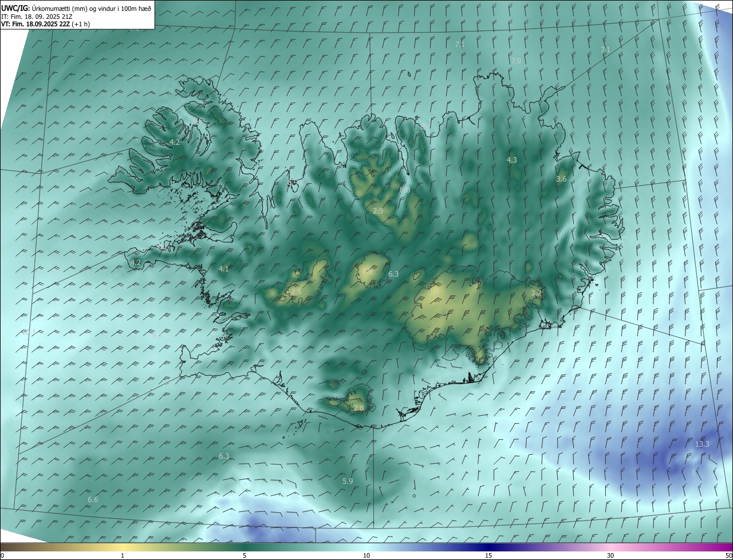Click the '15' tick on the colour scale
Viewport: 733px width, 560px height.
point(488,555)
